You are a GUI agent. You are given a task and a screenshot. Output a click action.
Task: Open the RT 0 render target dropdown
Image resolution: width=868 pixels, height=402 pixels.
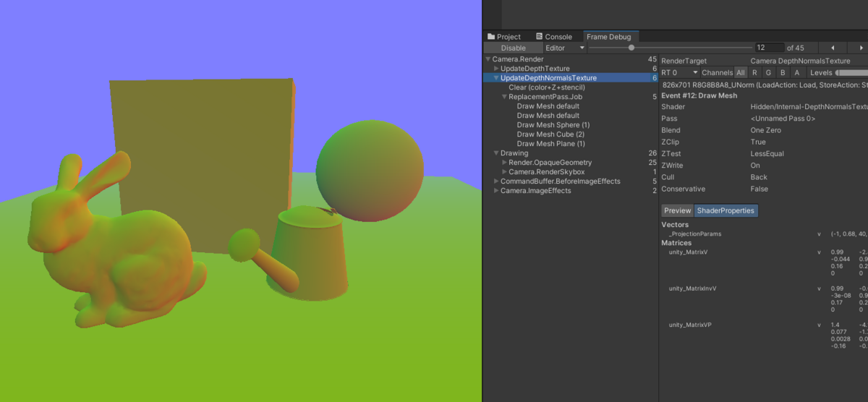click(680, 72)
